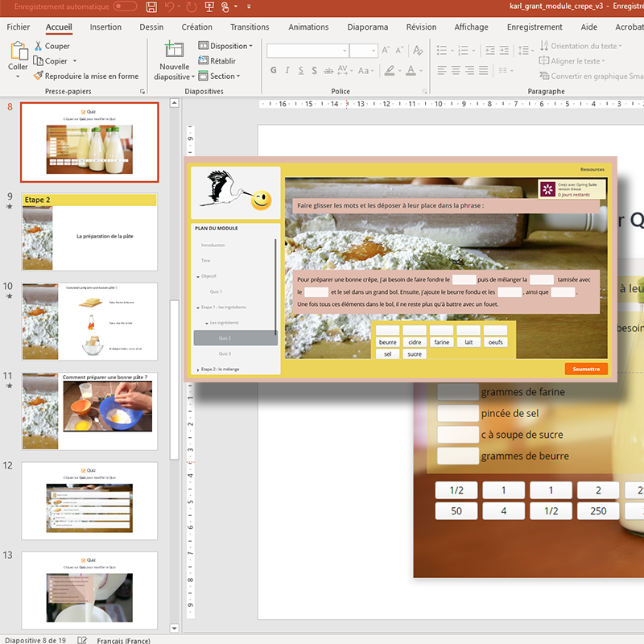The width and height of the screenshot is (644, 644).
Task: Open the Section dropdown
Action: click(219, 76)
